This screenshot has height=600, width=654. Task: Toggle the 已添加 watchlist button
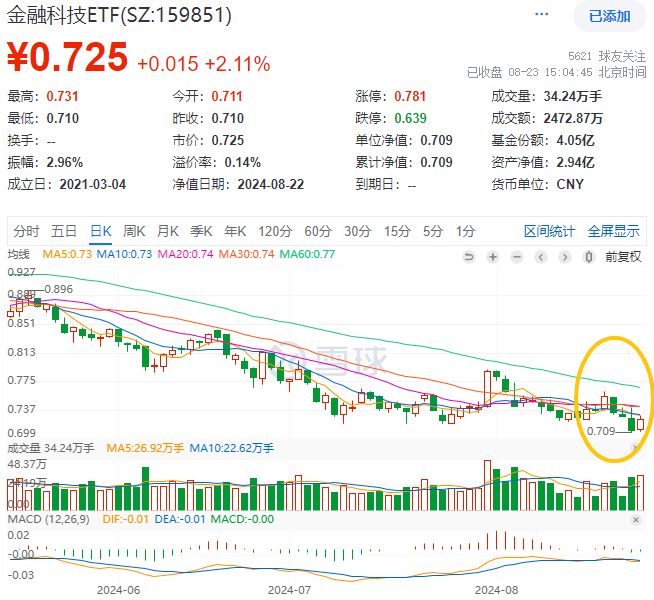click(x=609, y=16)
